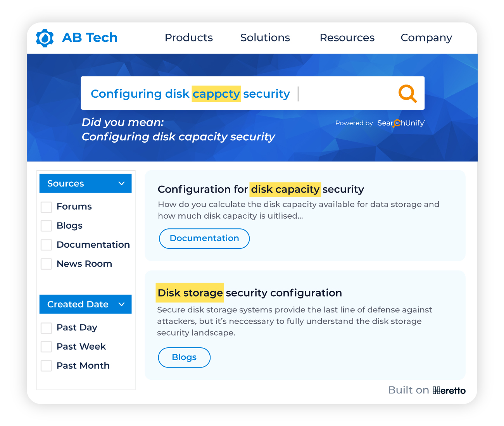Click the suggested 'Configuring disk capacity security' correction
Viewport: 504px width, 426px height.
point(178,137)
